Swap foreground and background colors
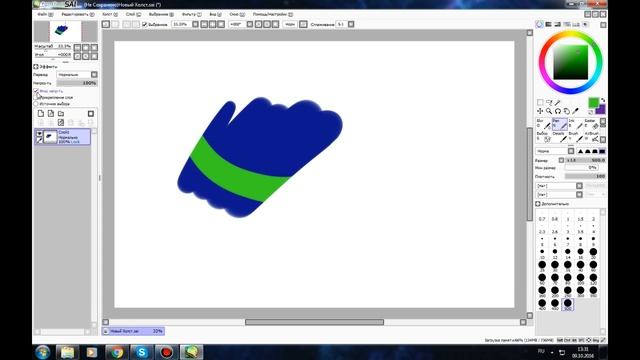 (602, 100)
